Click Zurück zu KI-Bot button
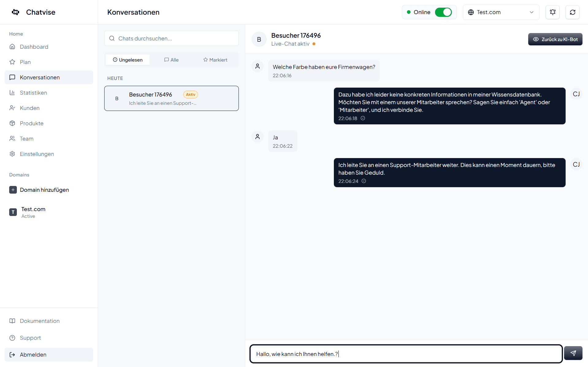Screen dimensions: 588x367 555,39
